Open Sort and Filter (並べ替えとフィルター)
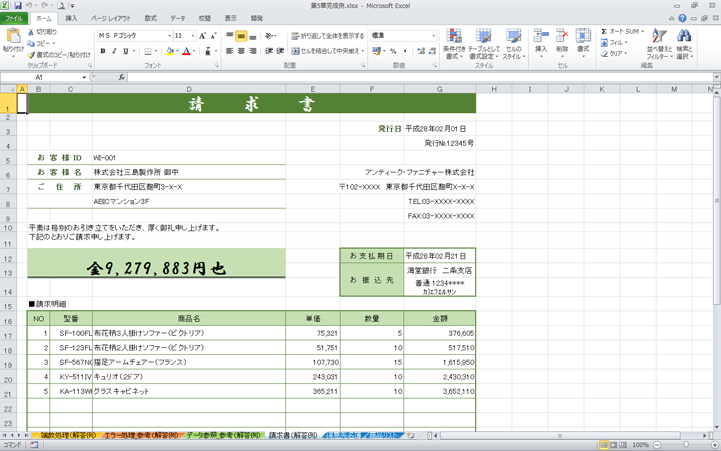Image resolution: width=721 pixels, height=451 pixels. pyautogui.click(x=659, y=43)
